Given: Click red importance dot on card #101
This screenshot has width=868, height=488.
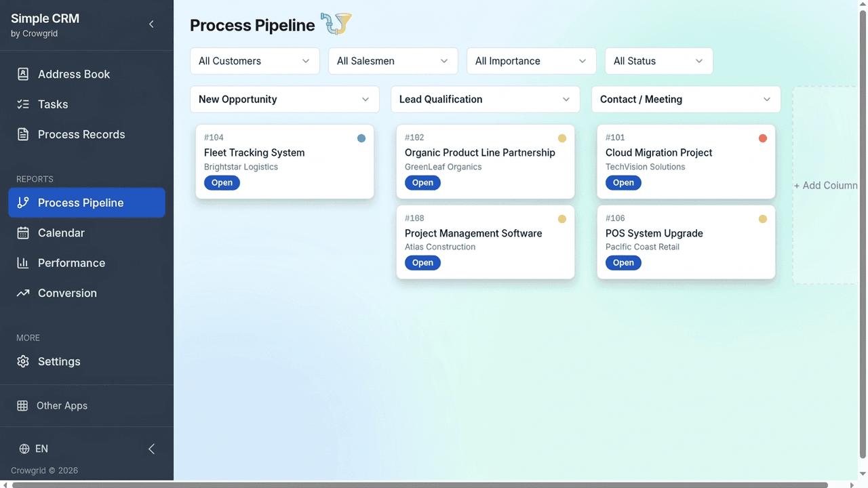Looking at the screenshot, I should (x=763, y=138).
